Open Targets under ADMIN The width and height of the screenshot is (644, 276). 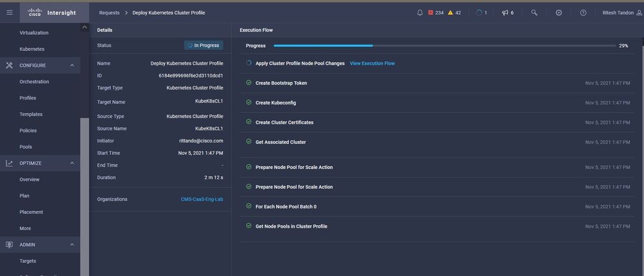click(28, 261)
